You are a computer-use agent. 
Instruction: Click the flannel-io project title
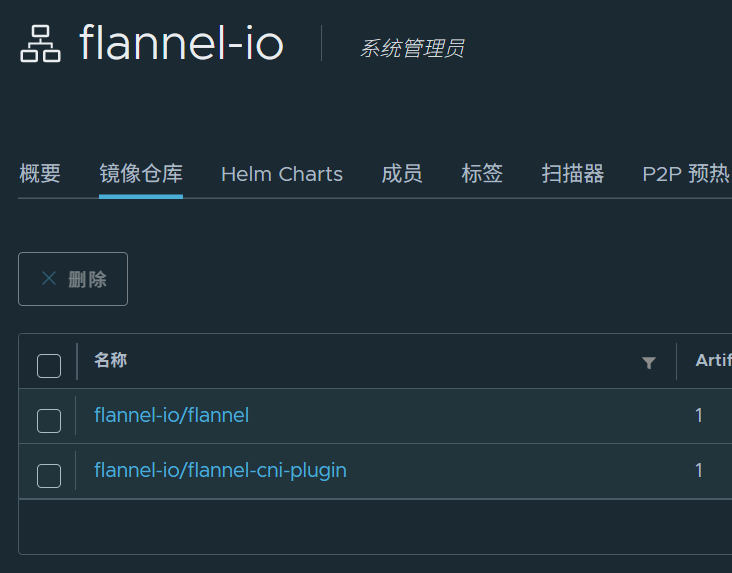tap(182, 44)
